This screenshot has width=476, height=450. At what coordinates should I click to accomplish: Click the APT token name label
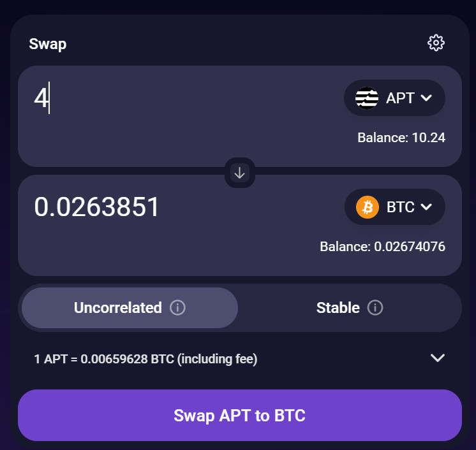point(400,98)
